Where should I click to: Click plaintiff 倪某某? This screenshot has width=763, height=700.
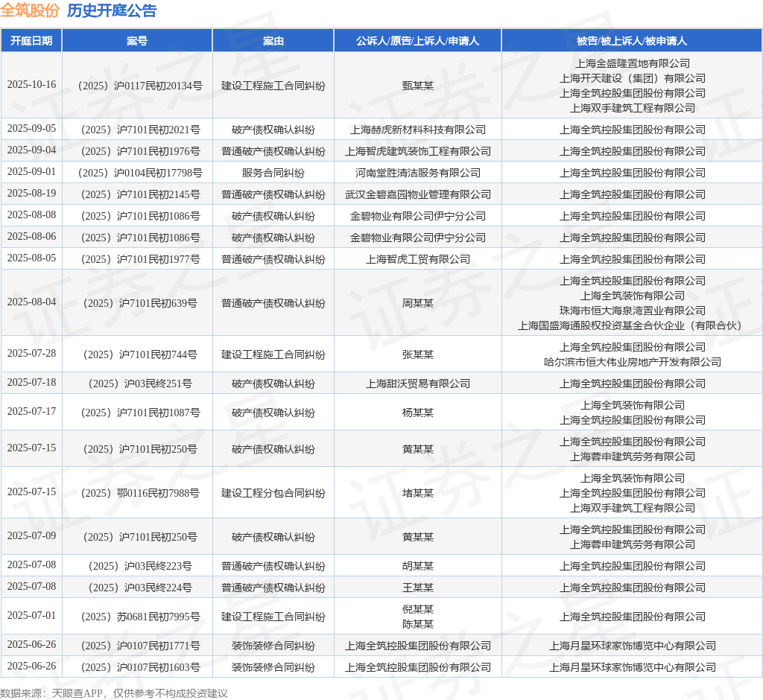(417, 609)
